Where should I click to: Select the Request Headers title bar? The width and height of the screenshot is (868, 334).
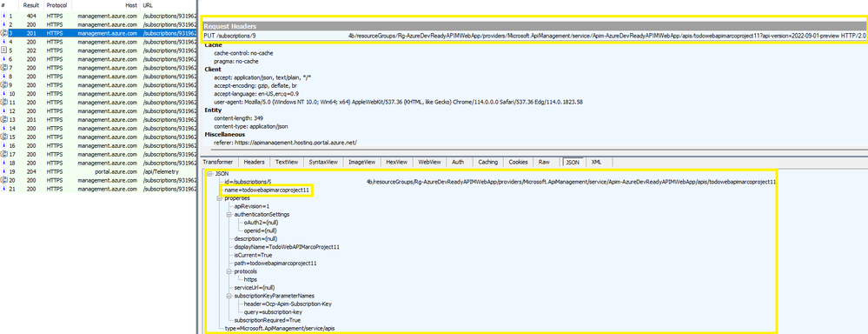[534, 26]
